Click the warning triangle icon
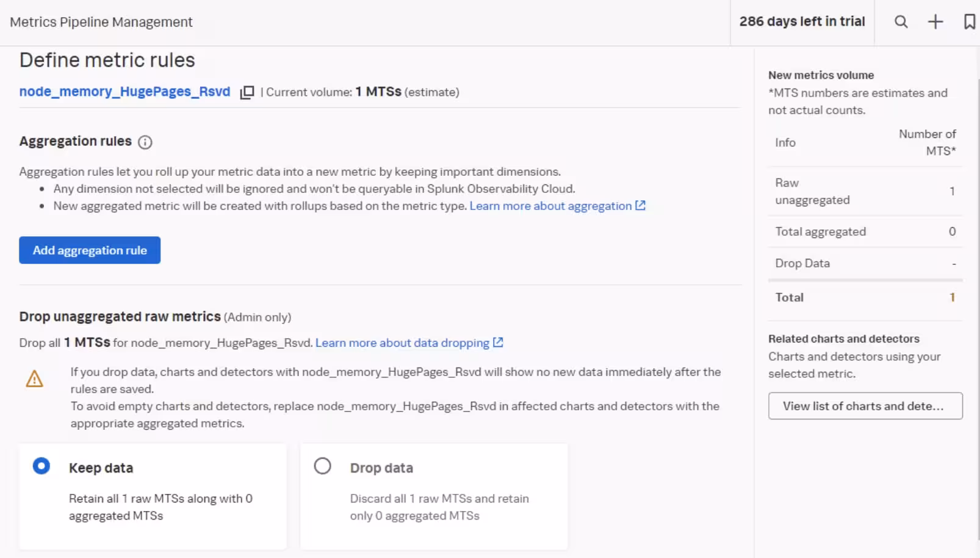The height and width of the screenshot is (558, 980). tap(35, 379)
